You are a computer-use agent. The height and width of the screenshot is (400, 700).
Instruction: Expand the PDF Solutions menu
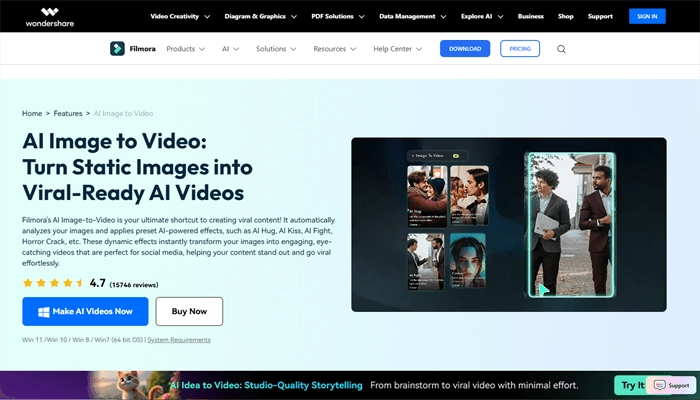coord(338,17)
